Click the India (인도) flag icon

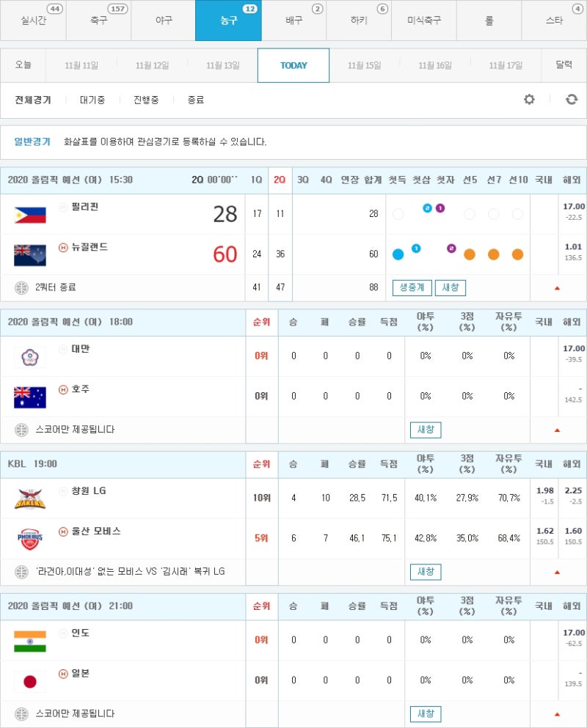[30, 641]
